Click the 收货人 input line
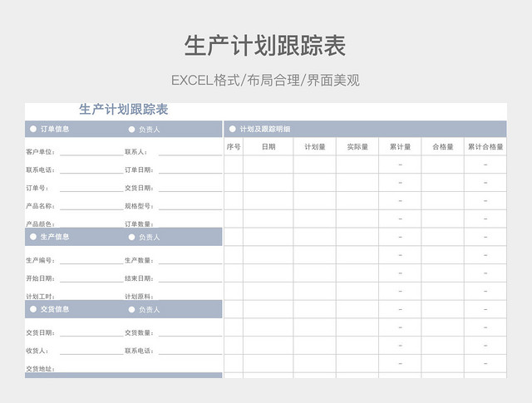This screenshot has width=532, height=403. (91, 351)
